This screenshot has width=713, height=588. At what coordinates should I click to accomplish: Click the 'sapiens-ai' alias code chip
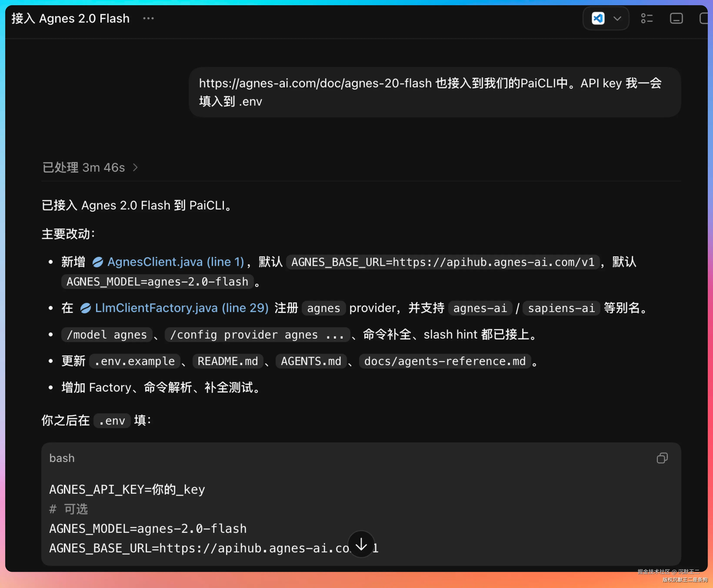coord(561,308)
